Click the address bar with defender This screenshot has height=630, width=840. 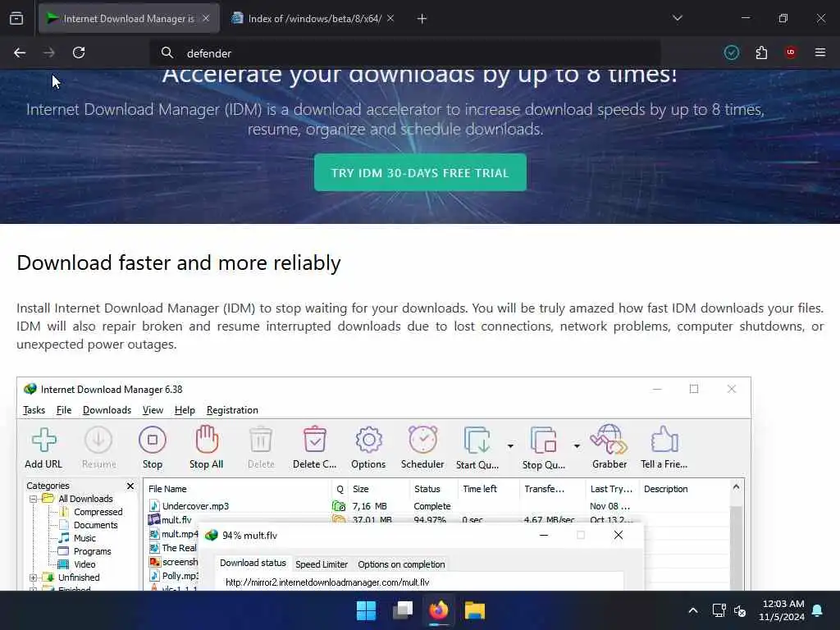point(405,53)
